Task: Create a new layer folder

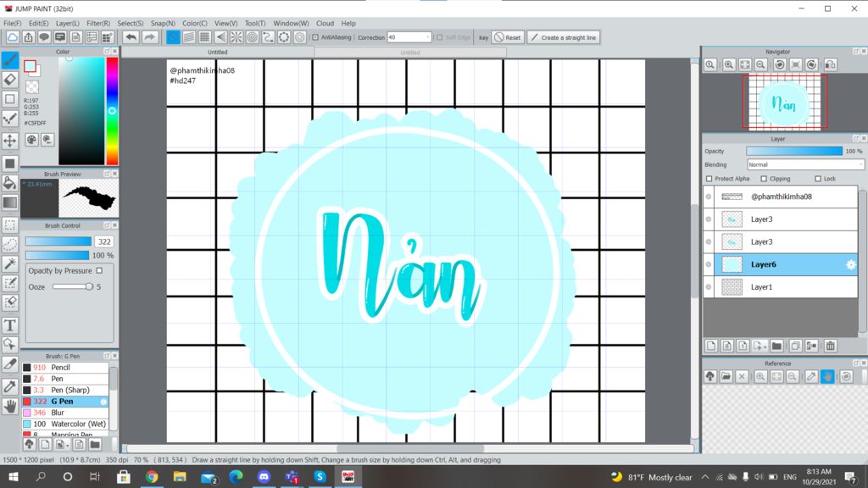Action: (776, 347)
